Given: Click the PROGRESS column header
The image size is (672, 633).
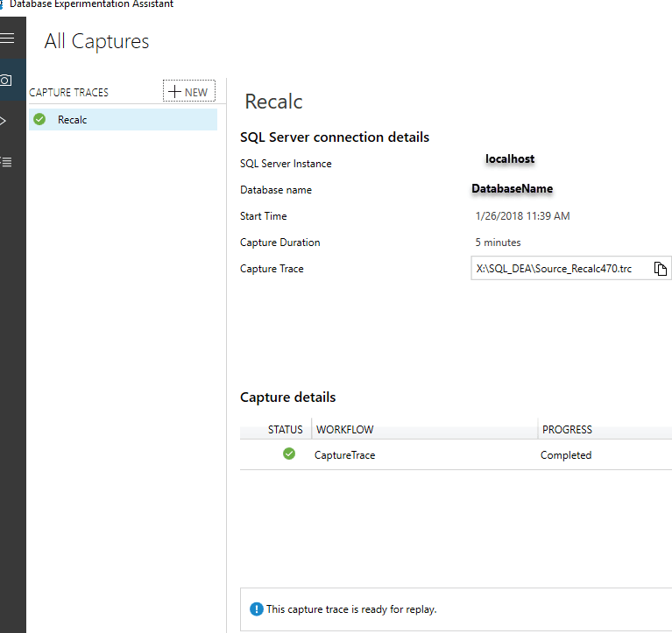Looking at the screenshot, I should (x=567, y=430).
